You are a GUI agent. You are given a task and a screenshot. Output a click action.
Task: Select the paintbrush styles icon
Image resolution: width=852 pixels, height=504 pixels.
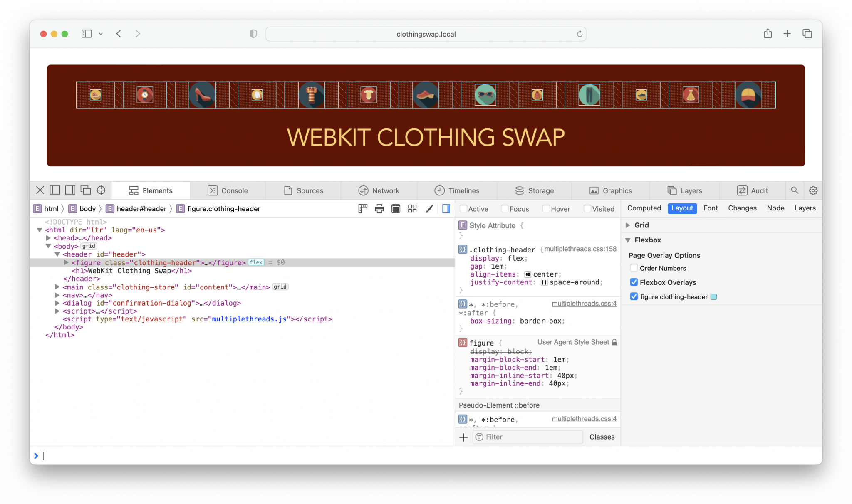tap(429, 209)
